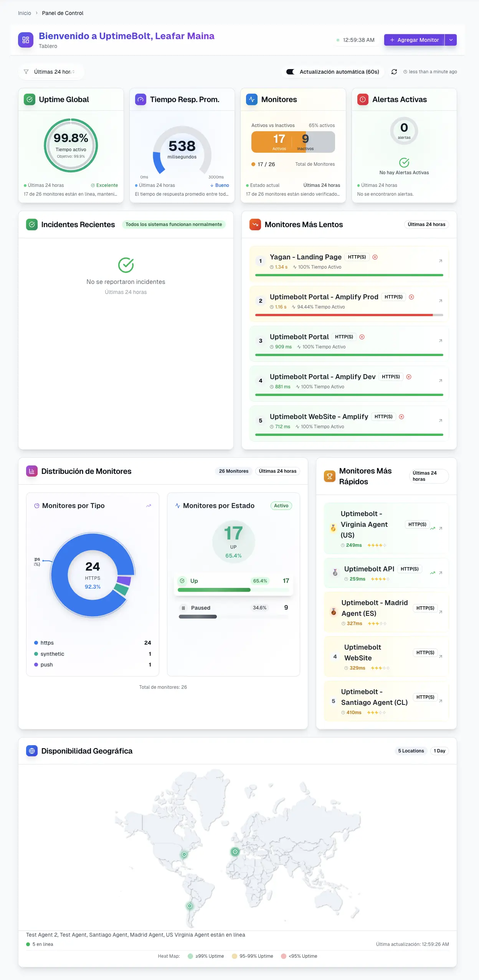This screenshot has width=479, height=980.
Task: Click the Santiago location marker on the map
Action: point(190,906)
